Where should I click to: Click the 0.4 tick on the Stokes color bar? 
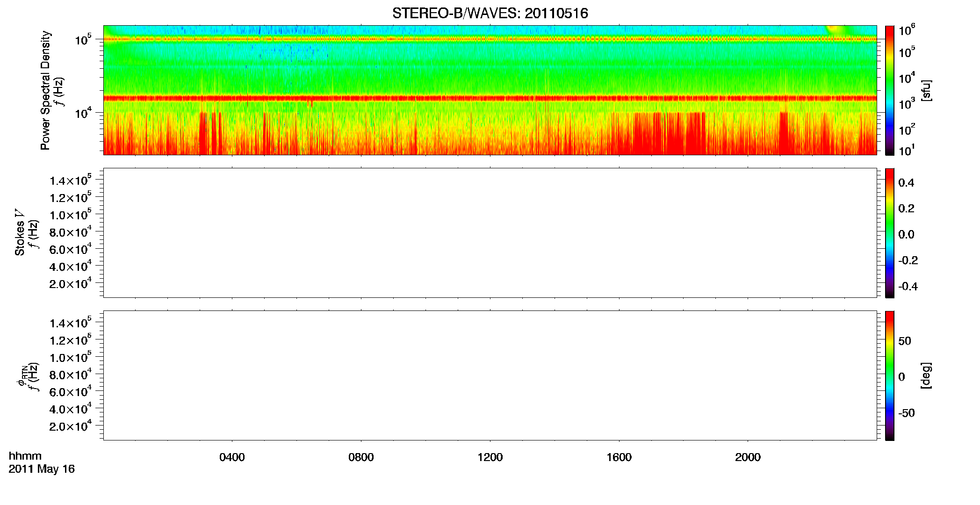click(x=906, y=183)
